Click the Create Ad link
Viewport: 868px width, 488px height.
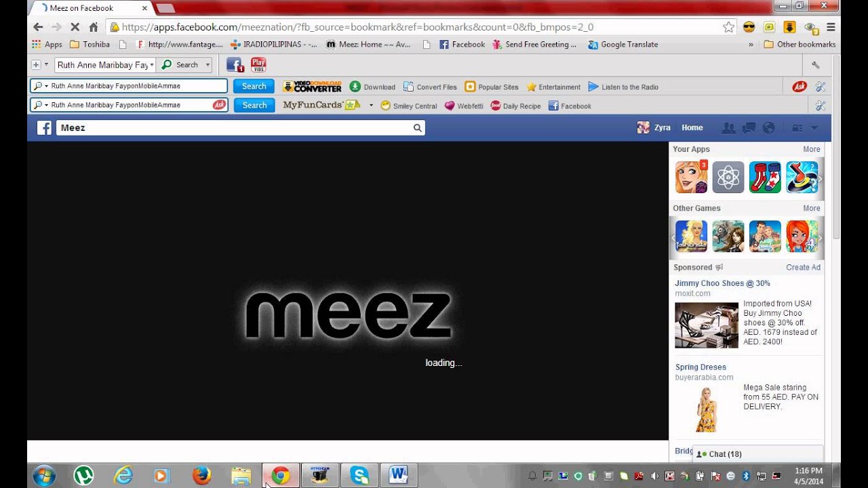[x=803, y=267]
